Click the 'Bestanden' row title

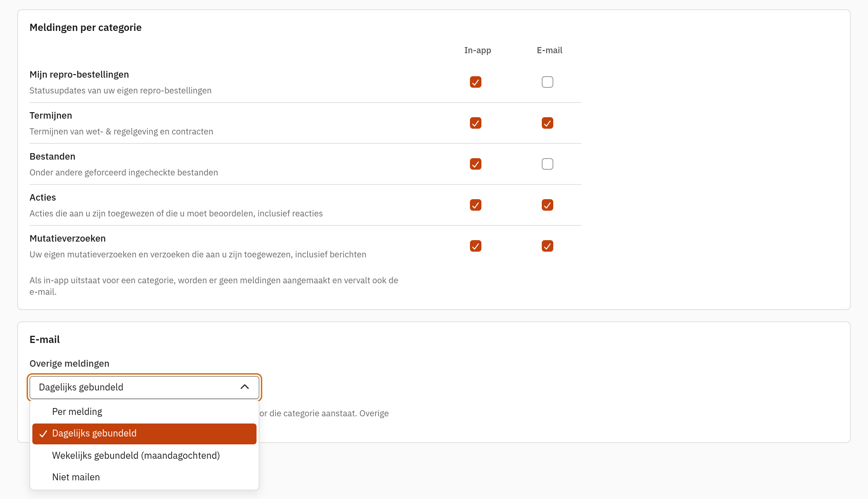pyautogui.click(x=52, y=156)
